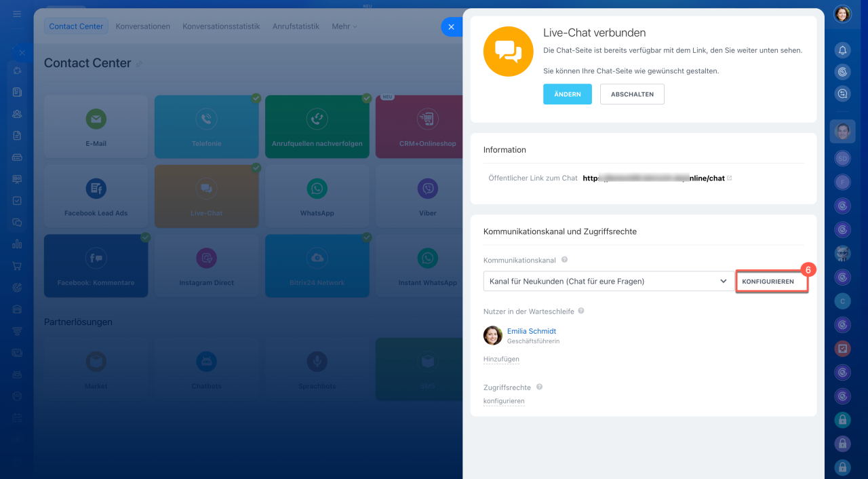This screenshot has height=479, width=868.
Task: Close the Live-Chat side panel
Action: 451,27
